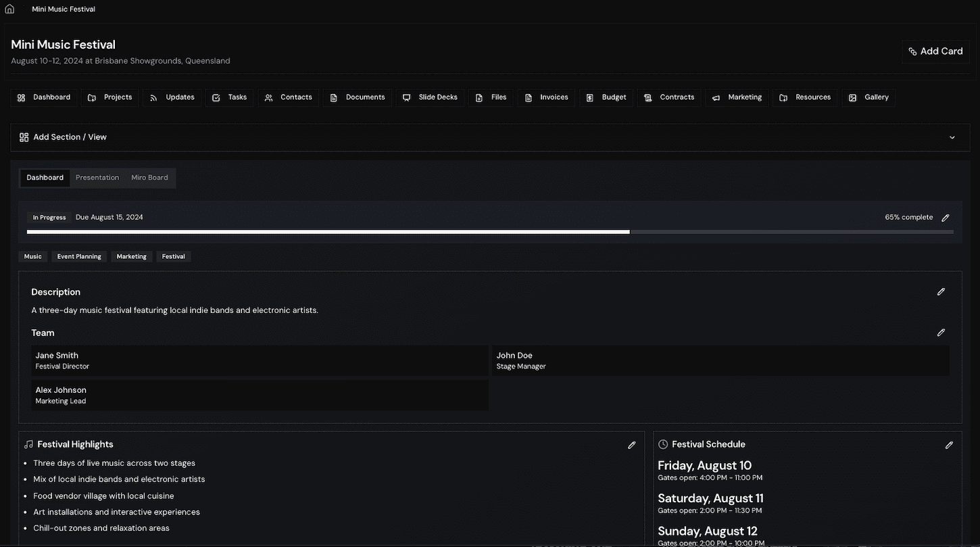The height and width of the screenshot is (547, 980).
Task: Select John Doe team member card
Action: pyautogui.click(x=720, y=360)
